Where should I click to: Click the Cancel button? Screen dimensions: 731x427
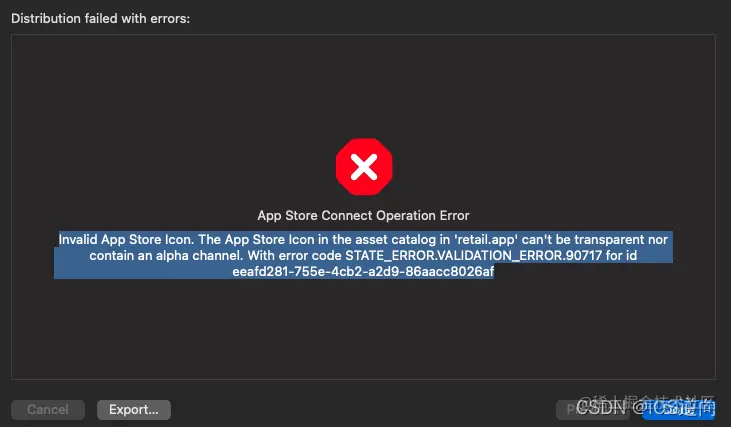tap(48, 410)
